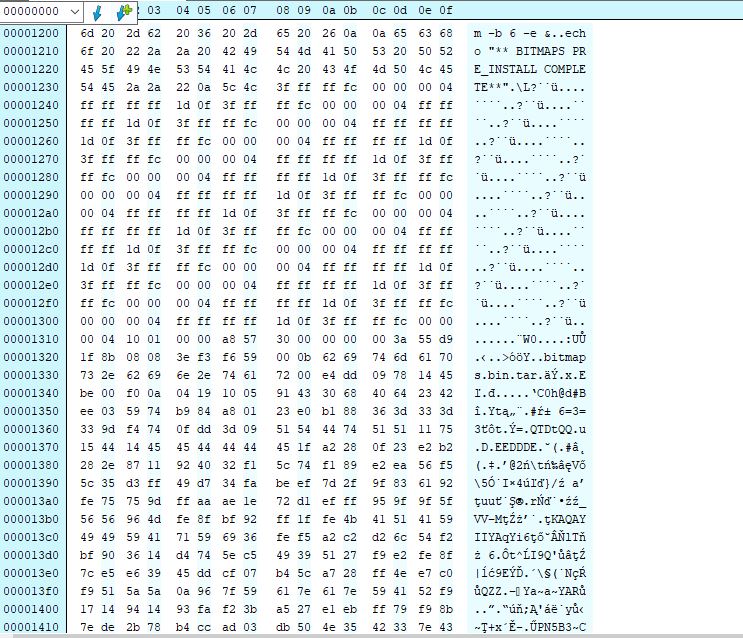Click ASCII text 'o "** BITMAPS PR'
743x638 pixels.
pos(530,51)
